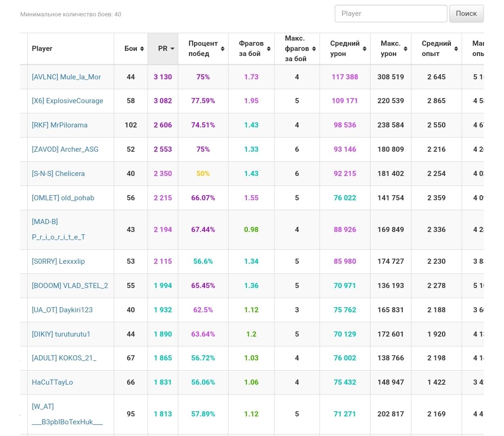Open player [OMLET] old_pohab profile
This screenshot has height=436, width=504.
coord(63,198)
